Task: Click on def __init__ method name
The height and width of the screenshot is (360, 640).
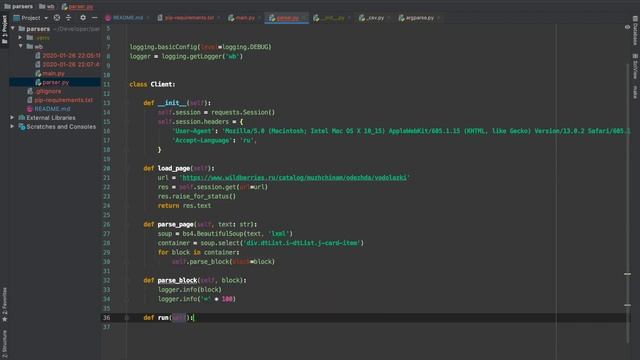Action: 172,103
